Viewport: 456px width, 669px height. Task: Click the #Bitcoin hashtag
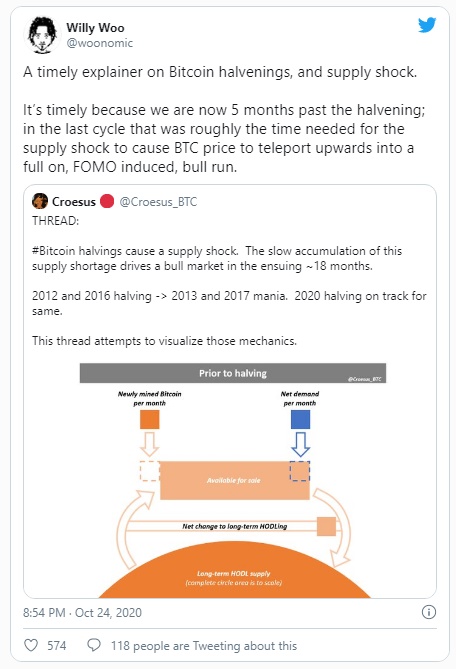53,251
